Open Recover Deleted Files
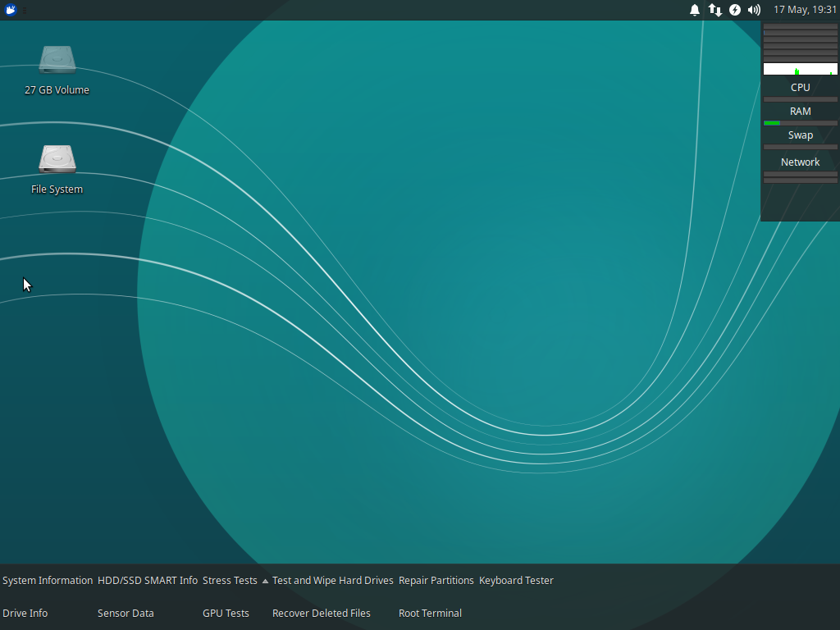The height and width of the screenshot is (630, 840). pyautogui.click(x=321, y=613)
